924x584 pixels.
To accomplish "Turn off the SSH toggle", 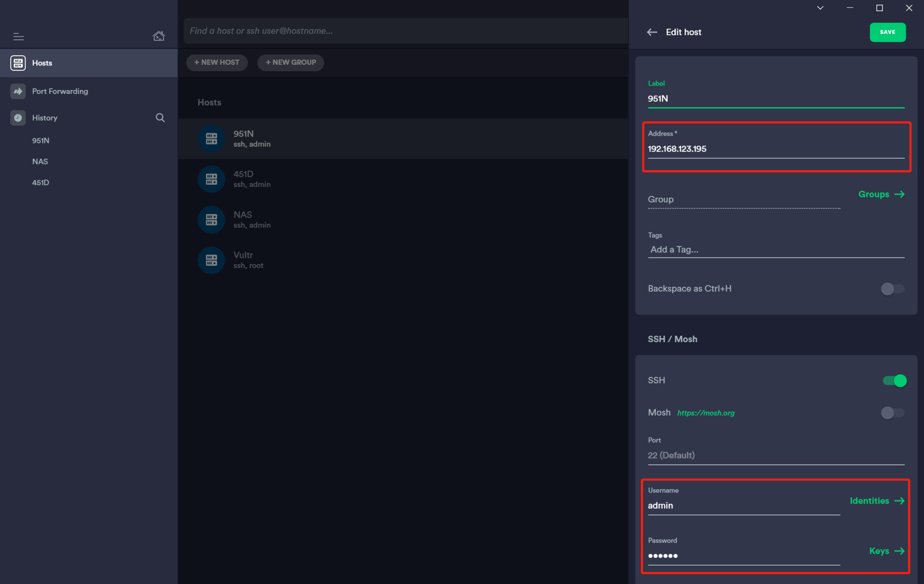I will [x=894, y=381].
